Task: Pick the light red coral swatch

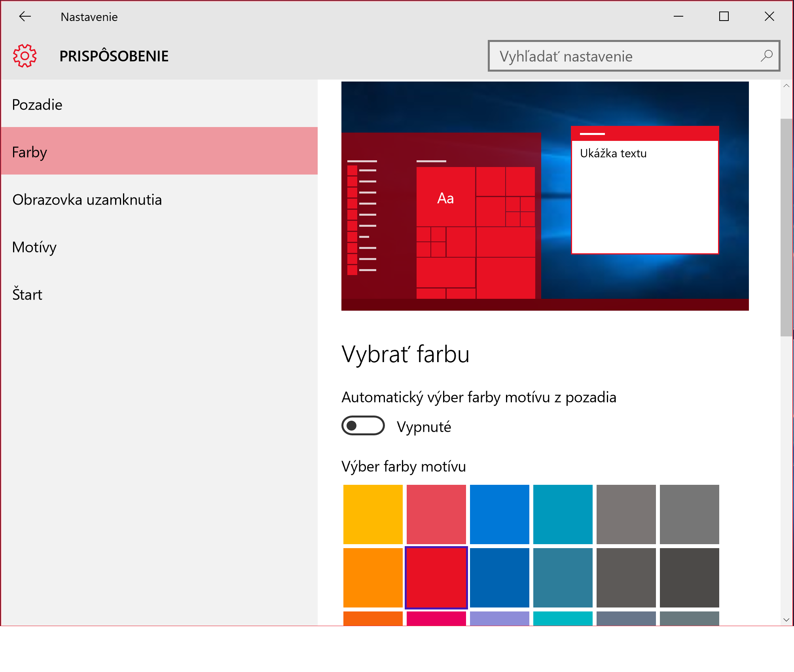Action: tap(436, 514)
